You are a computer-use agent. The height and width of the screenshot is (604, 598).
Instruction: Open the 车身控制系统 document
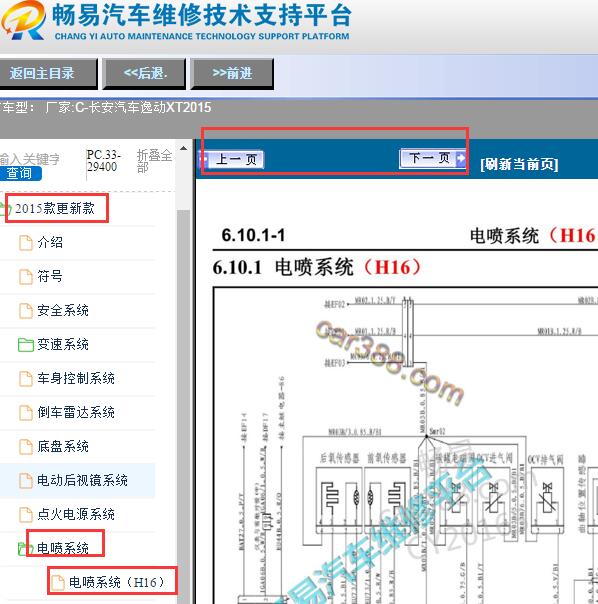(x=76, y=378)
